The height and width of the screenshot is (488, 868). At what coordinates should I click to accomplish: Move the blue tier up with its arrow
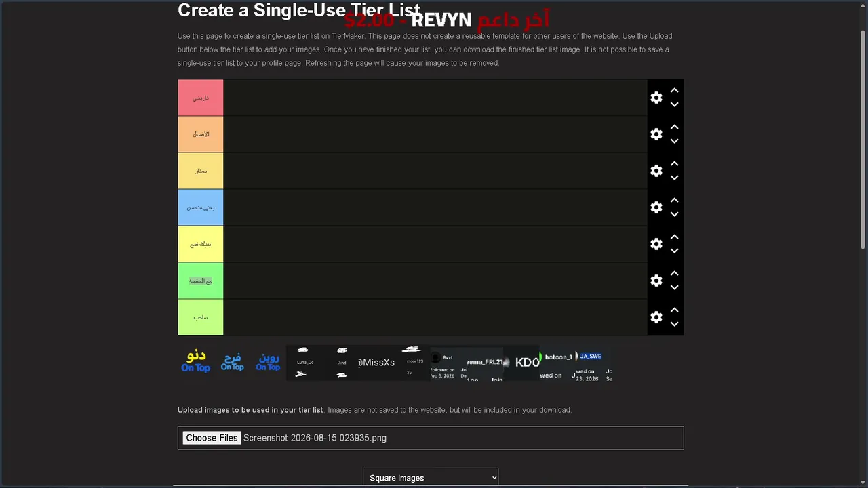pyautogui.click(x=674, y=200)
